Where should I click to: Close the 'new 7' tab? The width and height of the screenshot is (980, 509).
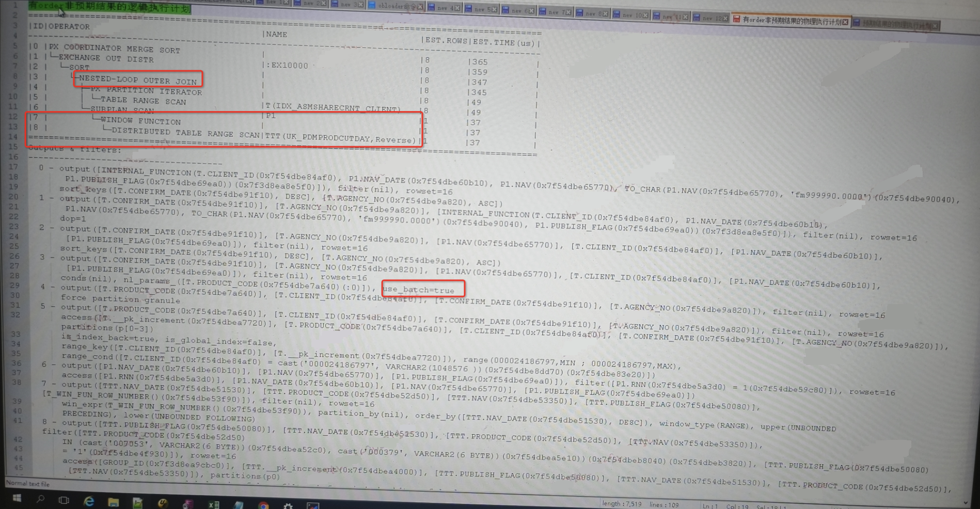[x=568, y=12]
